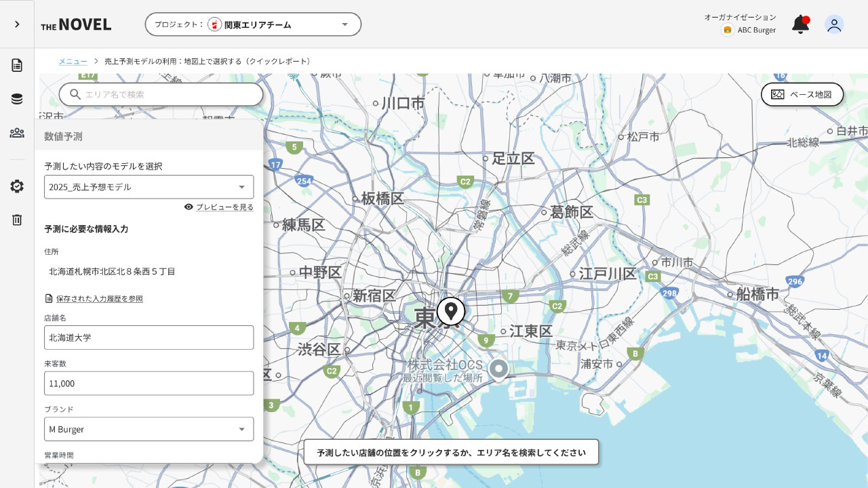Screen dimensions: 868x488
Task: Open the 関東エリアチーム project dropdown
Action: (x=253, y=24)
